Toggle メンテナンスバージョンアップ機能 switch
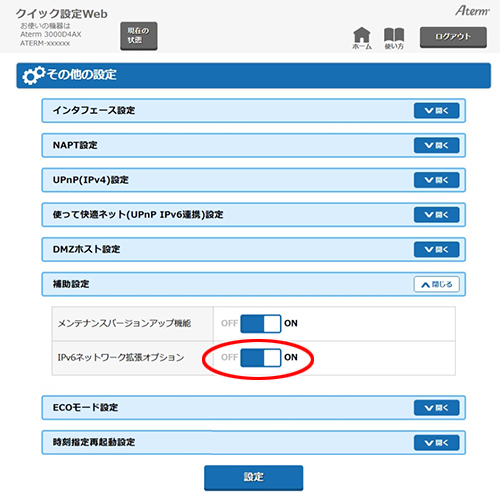The height and width of the screenshot is (500, 500). click(261, 323)
